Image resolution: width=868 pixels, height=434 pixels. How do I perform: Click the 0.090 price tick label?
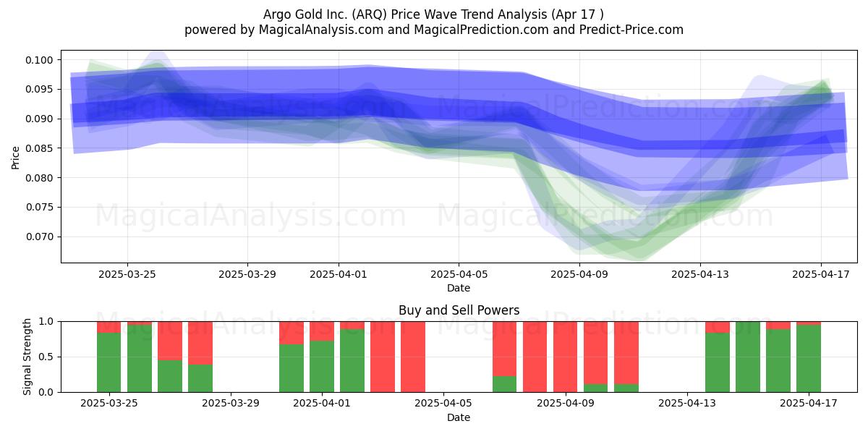[x=40, y=119]
